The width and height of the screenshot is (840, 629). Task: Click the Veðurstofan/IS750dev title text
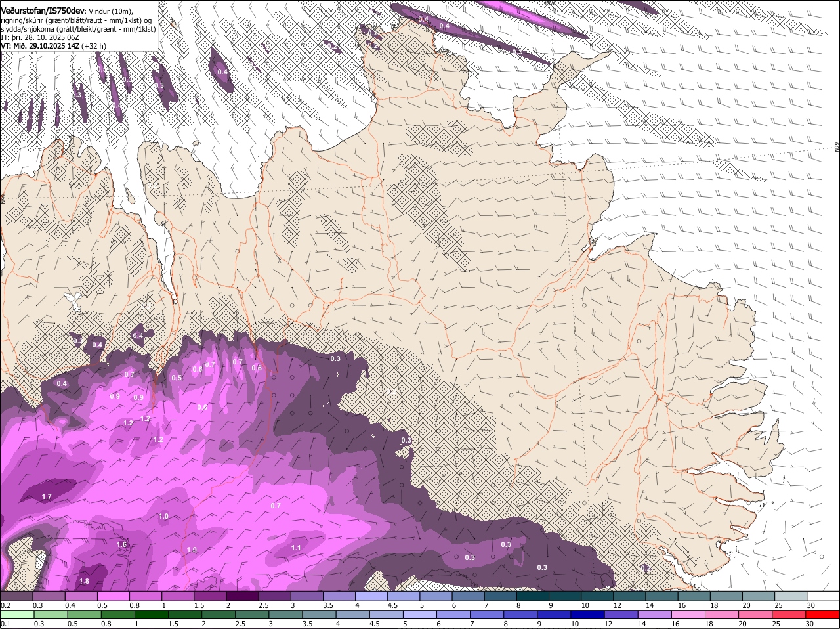43,10
